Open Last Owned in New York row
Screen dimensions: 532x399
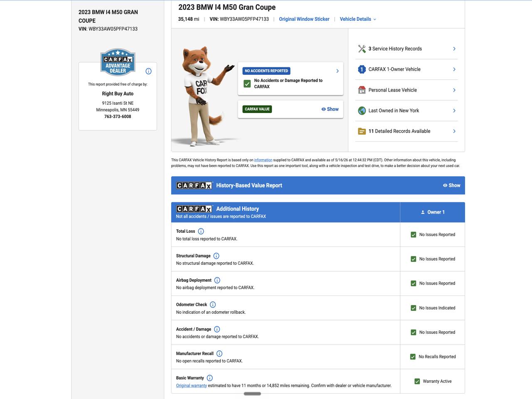[406, 111]
